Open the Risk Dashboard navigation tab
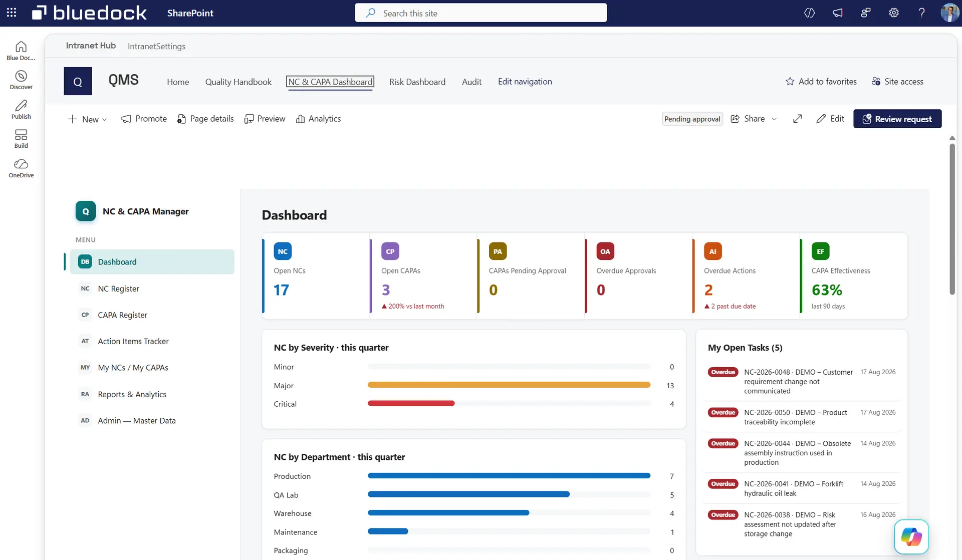Viewport: 962px width, 560px height. pos(417,82)
